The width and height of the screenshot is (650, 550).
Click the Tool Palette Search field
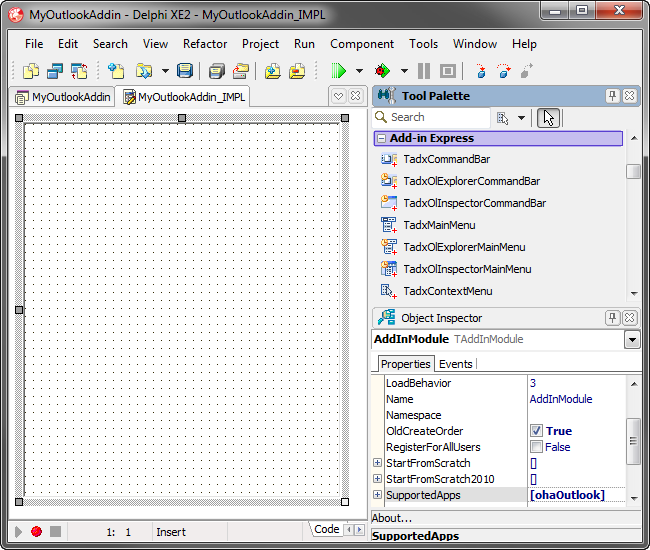[431, 117]
